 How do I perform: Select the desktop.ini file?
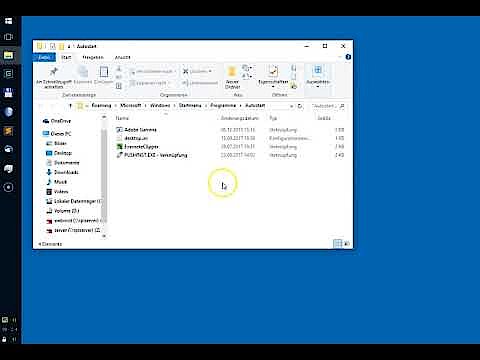coord(136,138)
